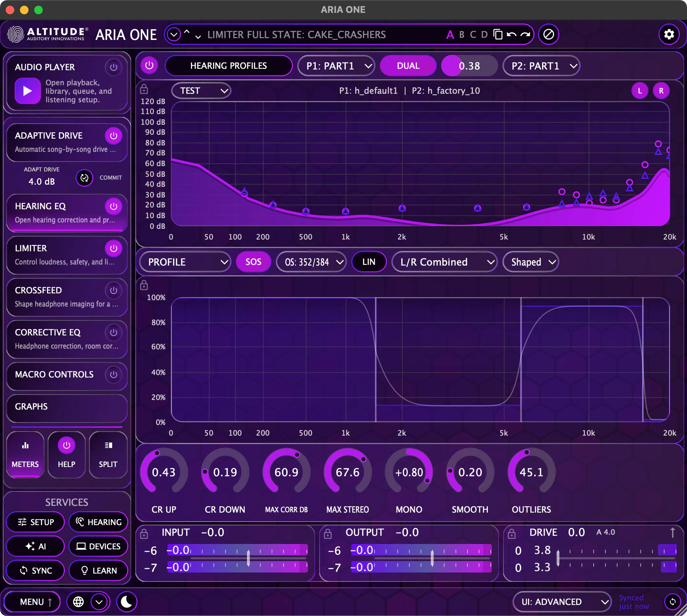
Task: Open the UI: ADVANCED dropdown
Action: click(562, 602)
